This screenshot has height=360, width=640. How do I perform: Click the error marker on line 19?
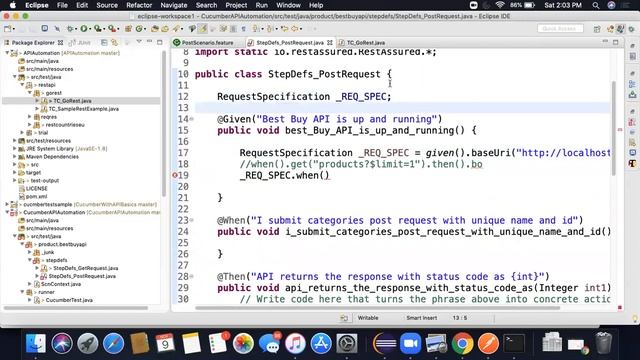[175, 175]
